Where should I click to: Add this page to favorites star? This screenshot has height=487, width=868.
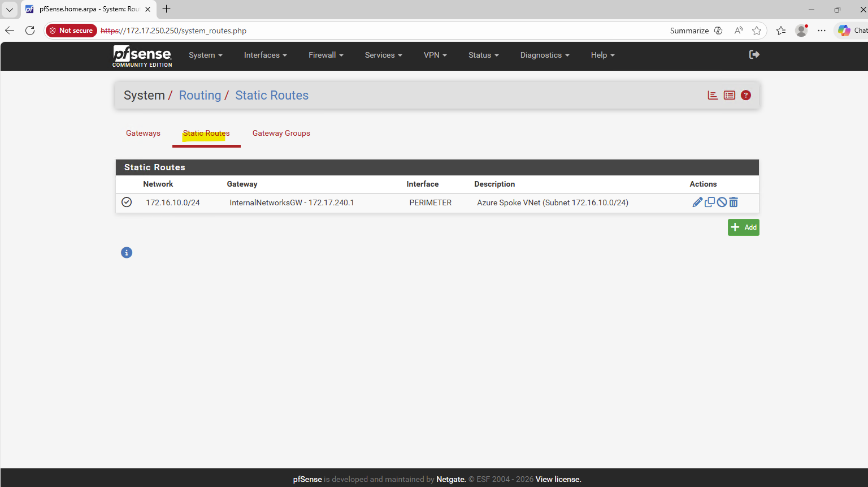coord(757,31)
